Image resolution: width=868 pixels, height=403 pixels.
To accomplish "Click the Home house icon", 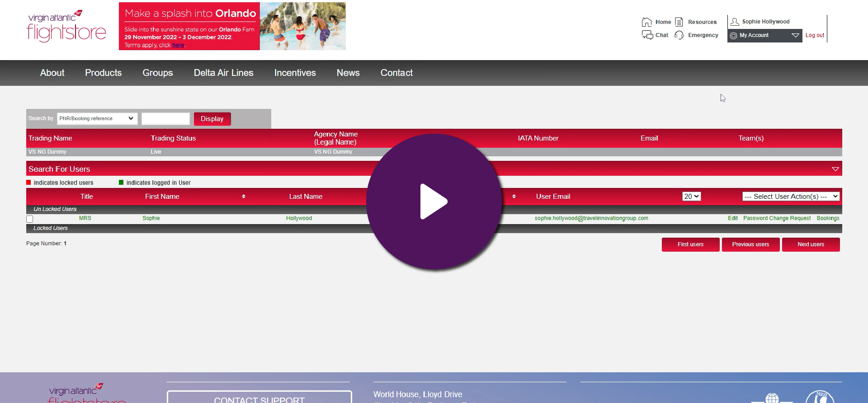I will click(x=646, y=22).
